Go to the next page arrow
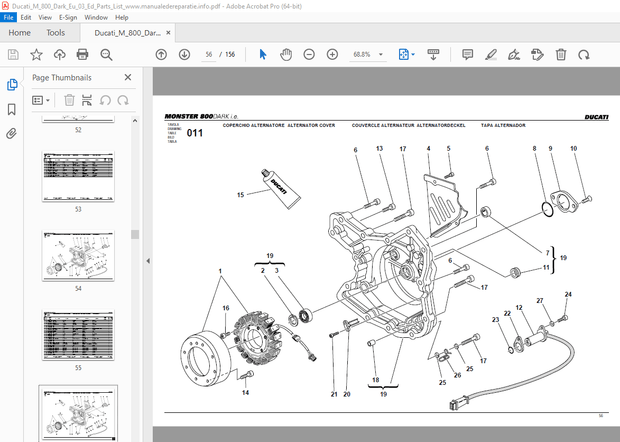The image size is (620, 442). click(x=184, y=55)
